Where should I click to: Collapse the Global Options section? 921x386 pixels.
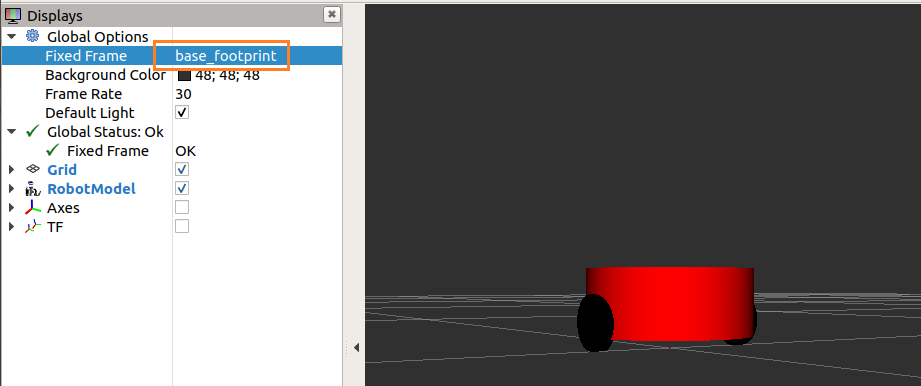pyautogui.click(x=12, y=36)
